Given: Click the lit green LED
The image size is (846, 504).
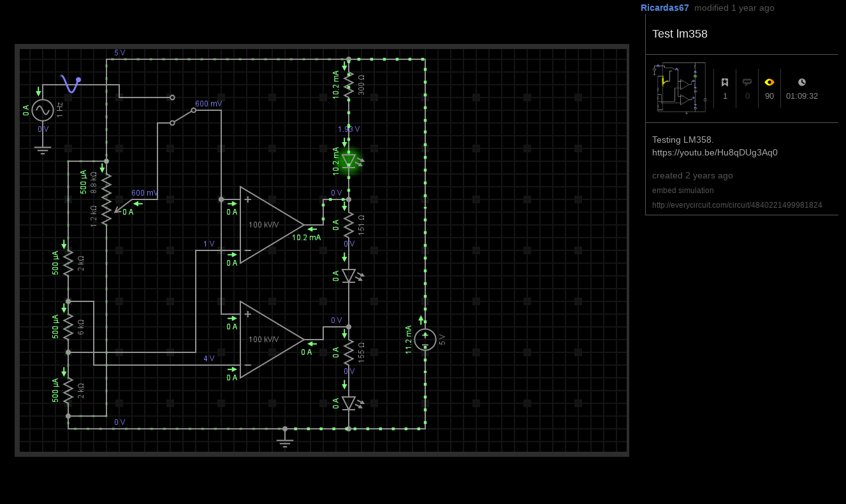Looking at the screenshot, I should [x=349, y=161].
